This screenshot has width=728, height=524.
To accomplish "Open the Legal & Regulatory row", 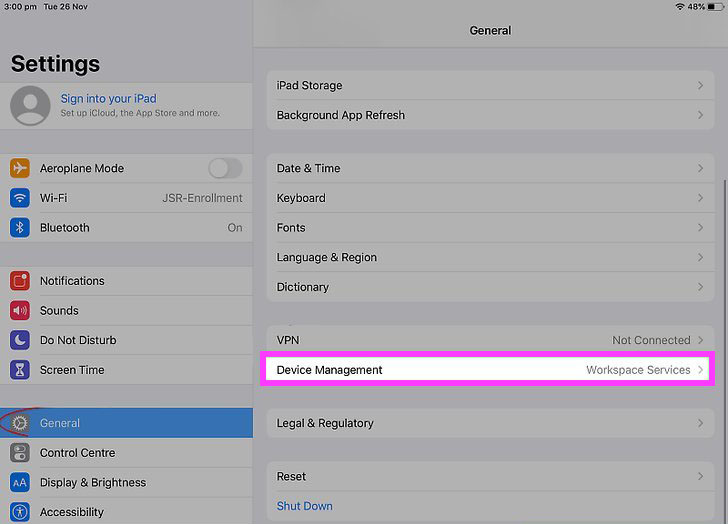I will (490, 423).
